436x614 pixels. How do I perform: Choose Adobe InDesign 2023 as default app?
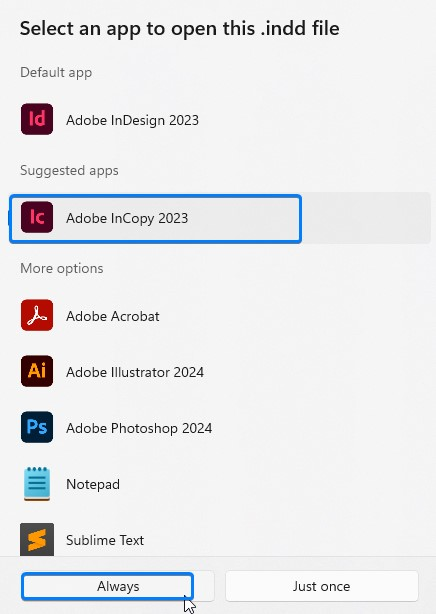point(219,119)
